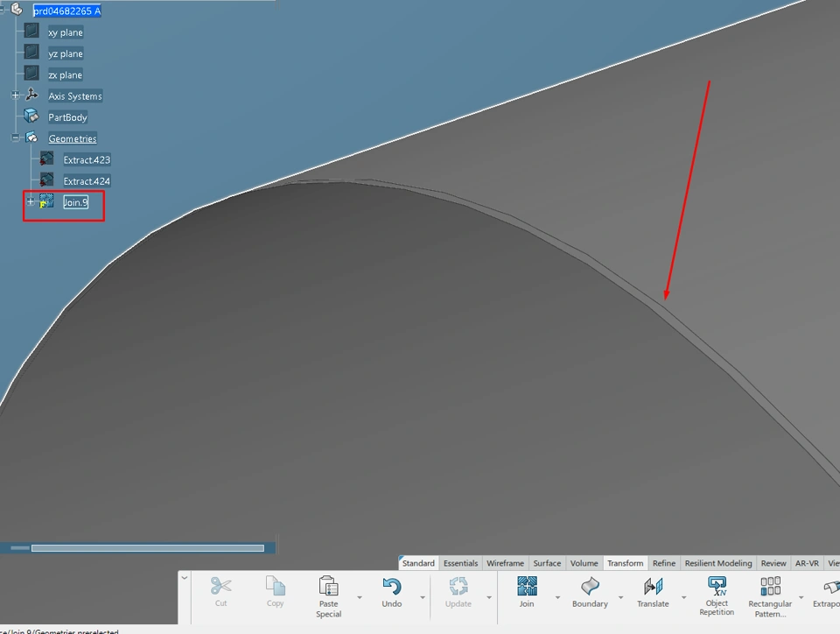Open the Object Repetition tool
The width and height of the screenshot is (840, 634).
[x=717, y=596]
